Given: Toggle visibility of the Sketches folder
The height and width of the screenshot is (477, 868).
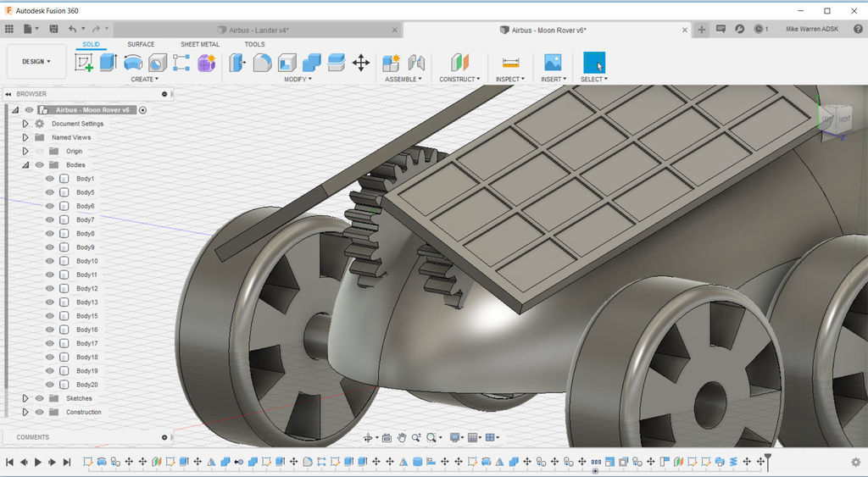Looking at the screenshot, I should pyautogui.click(x=39, y=398).
